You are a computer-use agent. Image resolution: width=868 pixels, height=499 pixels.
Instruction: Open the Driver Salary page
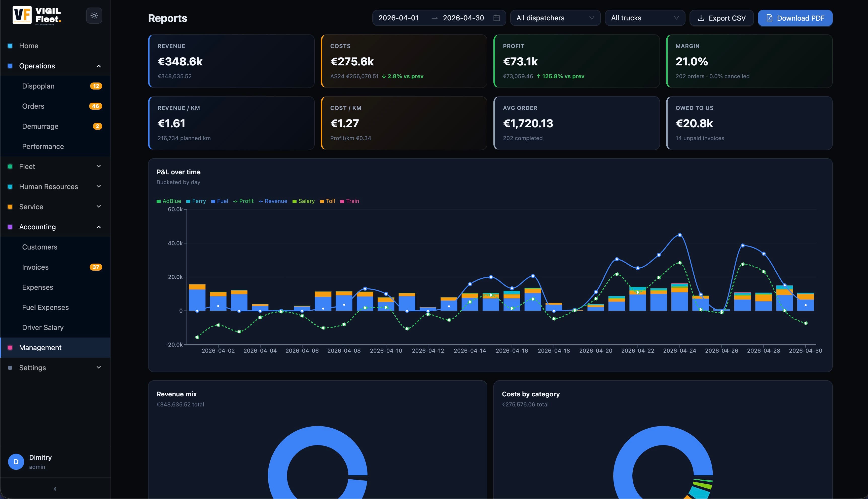pos(56,328)
